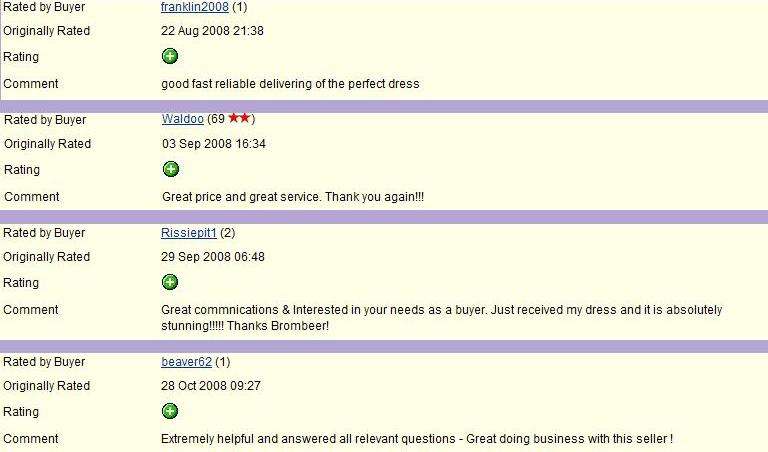This screenshot has width=768, height=452.
Task: Click green plus rating icon for Rissiepit1
Action: point(170,282)
